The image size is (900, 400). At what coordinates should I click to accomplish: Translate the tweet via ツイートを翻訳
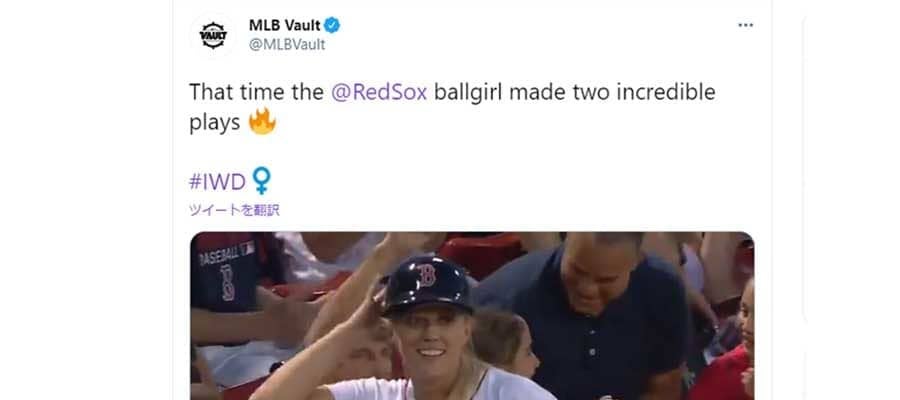234,210
